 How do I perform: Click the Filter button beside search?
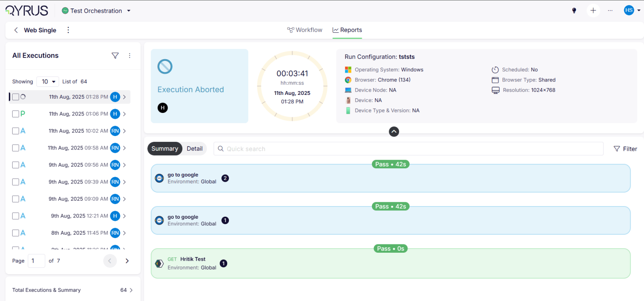point(625,149)
